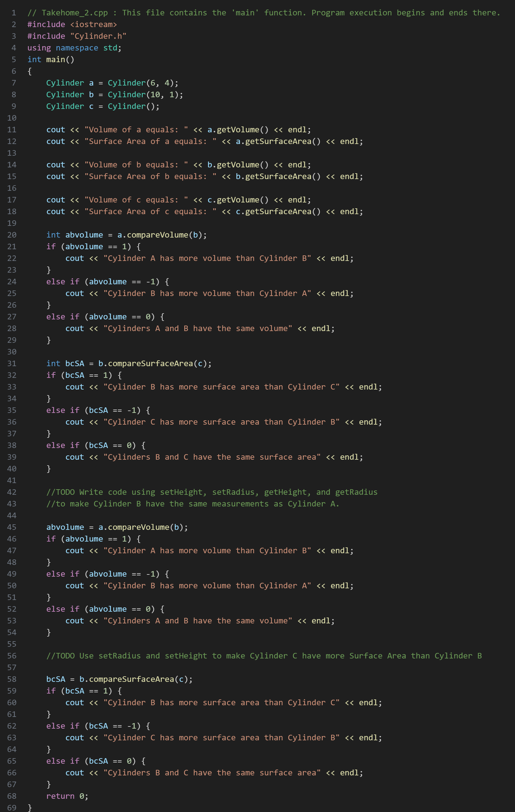Click the return 0 statement on line 68
515x812 pixels.
(x=66, y=796)
